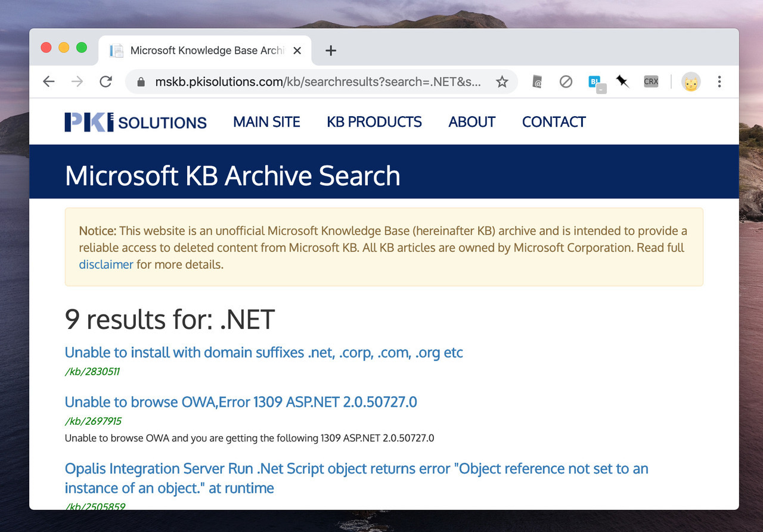The width and height of the screenshot is (763, 532).
Task: Open the pushpin extension icon
Action: pyautogui.click(x=622, y=82)
